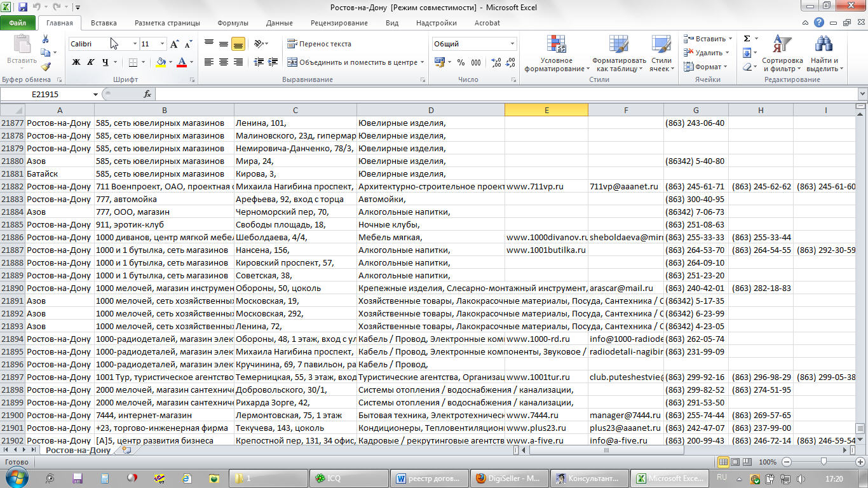Toggle italic К formatting
Viewport: 868px width, 488px height.
pyautogui.click(x=91, y=62)
